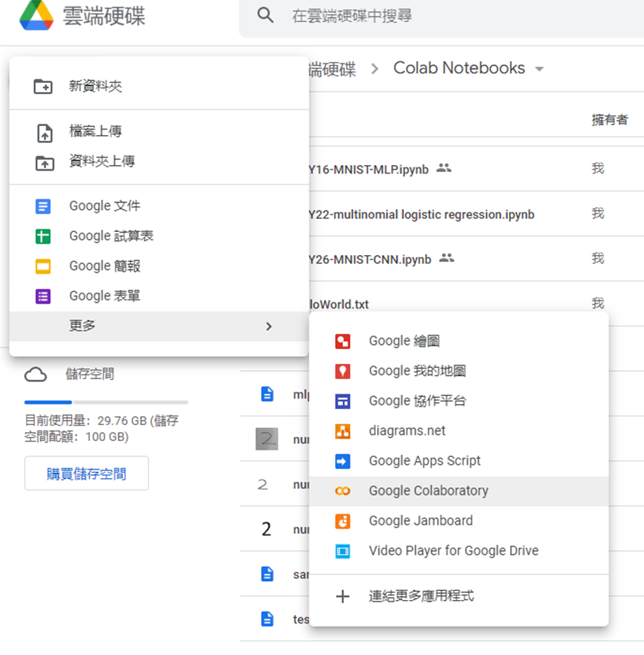644x655 pixels.
Task: Click the blue Google Docs icon
Action: pyautogui.click(x=43, y=206)
